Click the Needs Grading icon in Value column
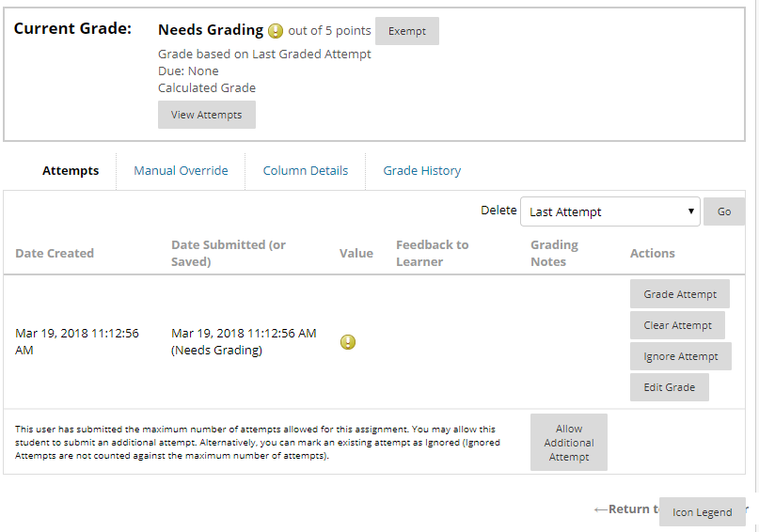Image resolution: width=759 pixels, height=532 pixels. (348, 342)
